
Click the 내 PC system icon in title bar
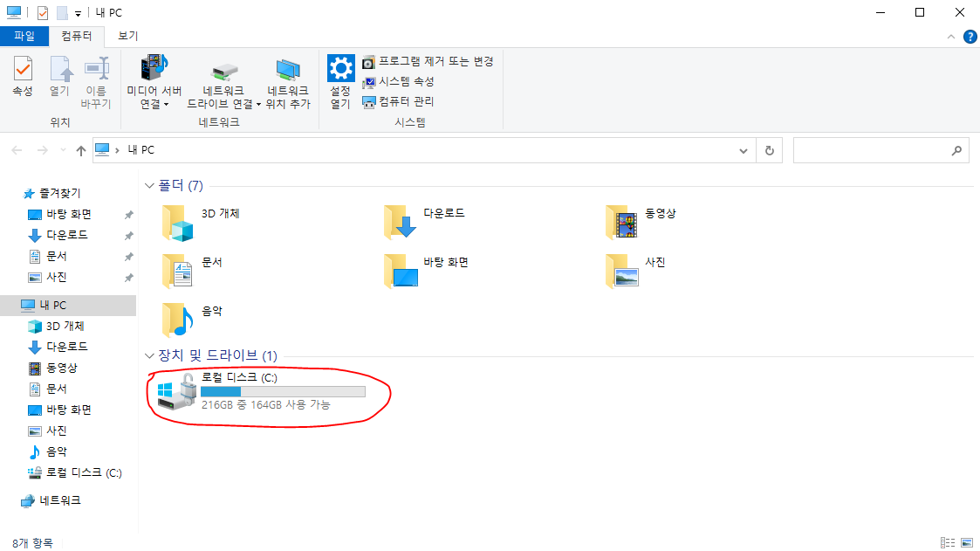pos(13,12)
